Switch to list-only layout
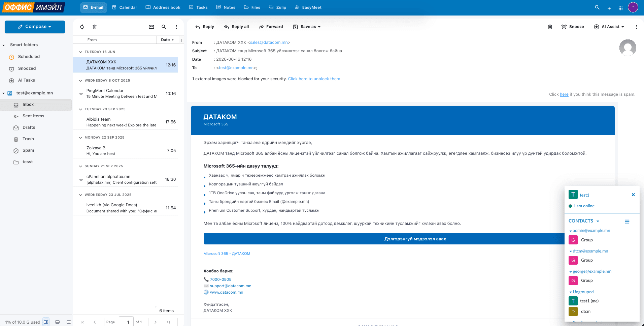 point(69,322)
